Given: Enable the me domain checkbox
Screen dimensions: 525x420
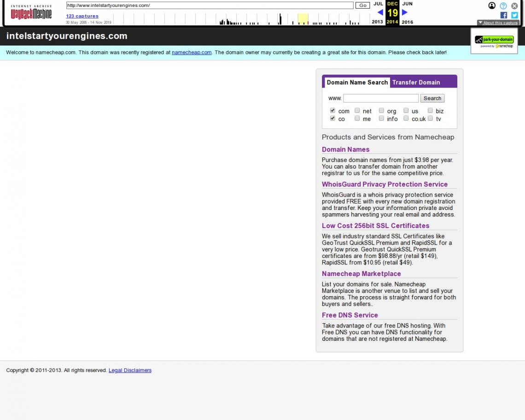Looking at the screenshot, I should point(357,118).
